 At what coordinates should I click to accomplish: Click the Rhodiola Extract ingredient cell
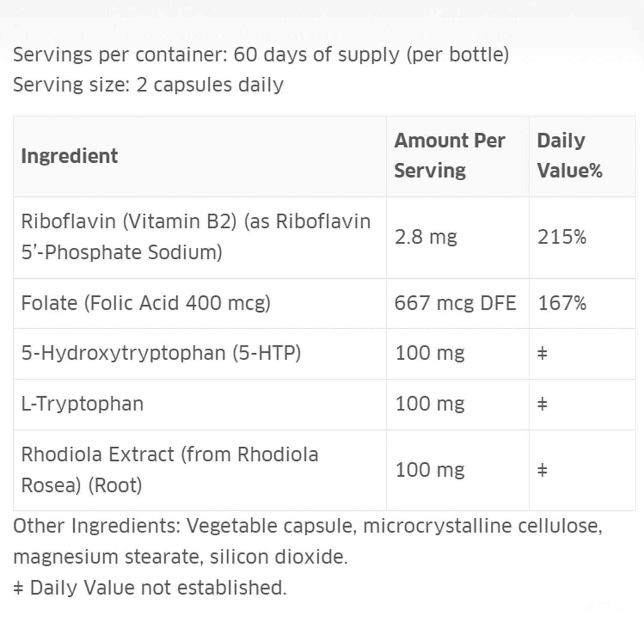click(x=170, y=470)
